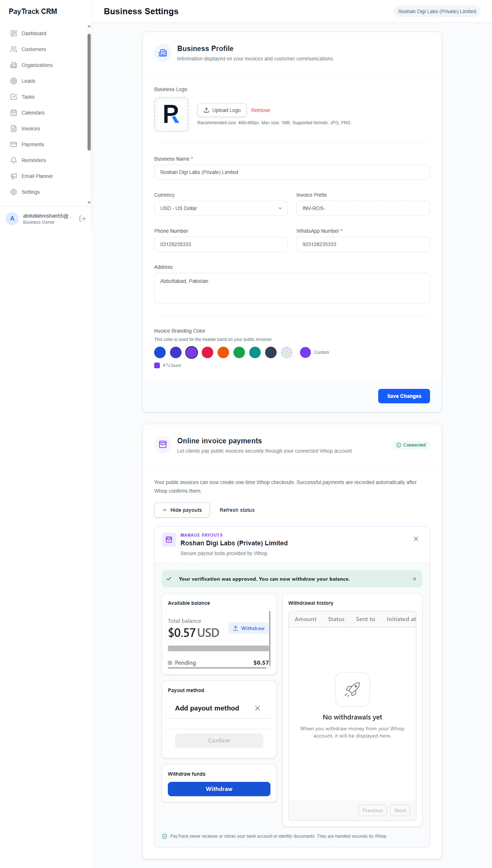The width and height of the screenshot is (492, 868).
Task: Open Email Planner in the sidebar
Action: [x=37, y=176]
